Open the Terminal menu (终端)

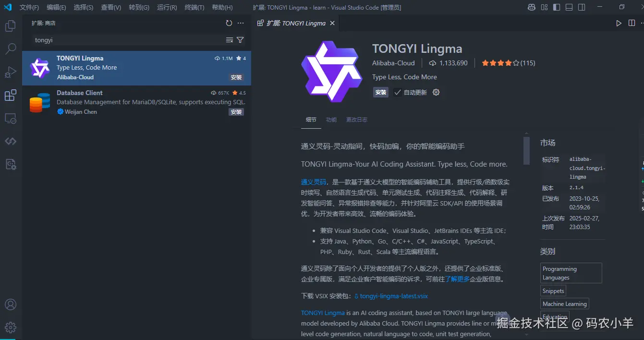(194, 8)
